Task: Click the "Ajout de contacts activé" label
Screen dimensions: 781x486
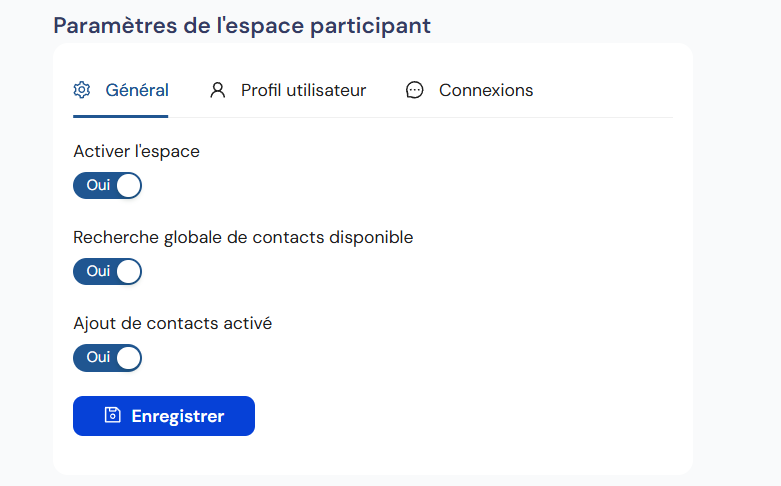Action: click(x=172, y=324)
